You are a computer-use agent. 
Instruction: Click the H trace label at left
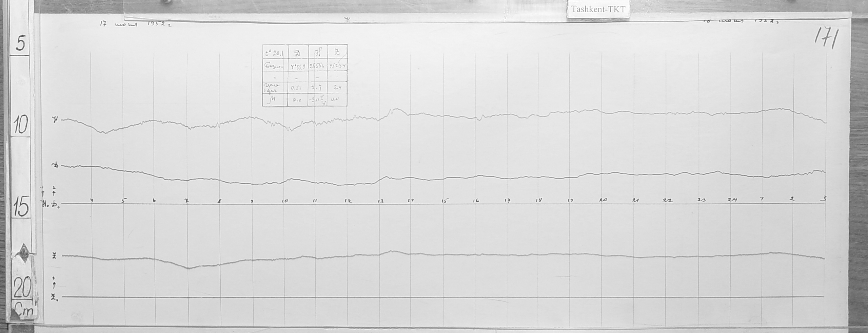click(54, 119)
